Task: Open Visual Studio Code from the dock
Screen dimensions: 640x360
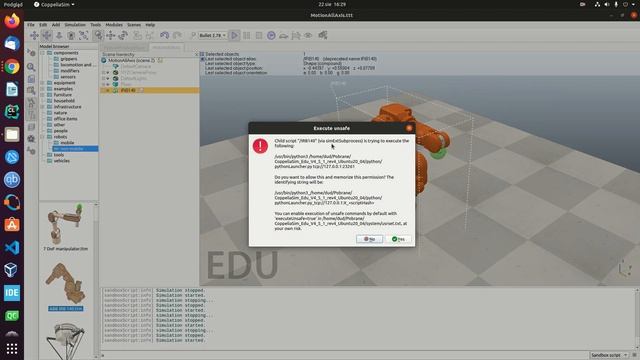Action: click(12, 247)
